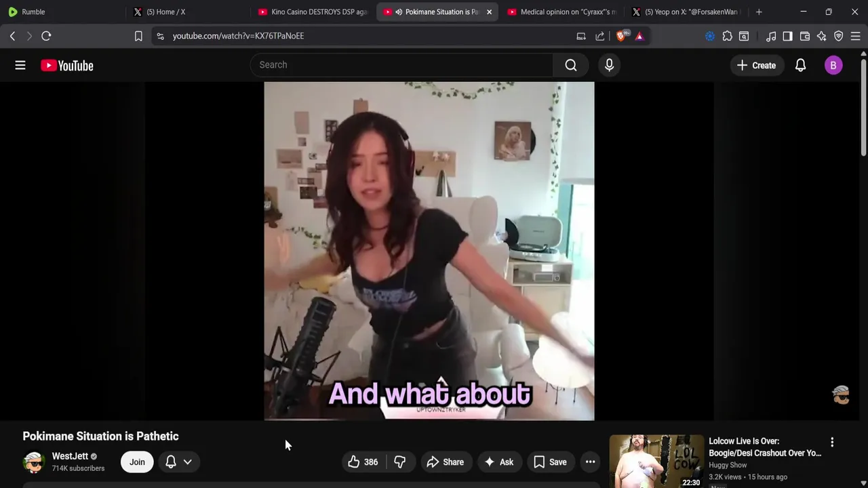
Task: Share the Pokimane Situation video
Action: [x=446, y=462]
